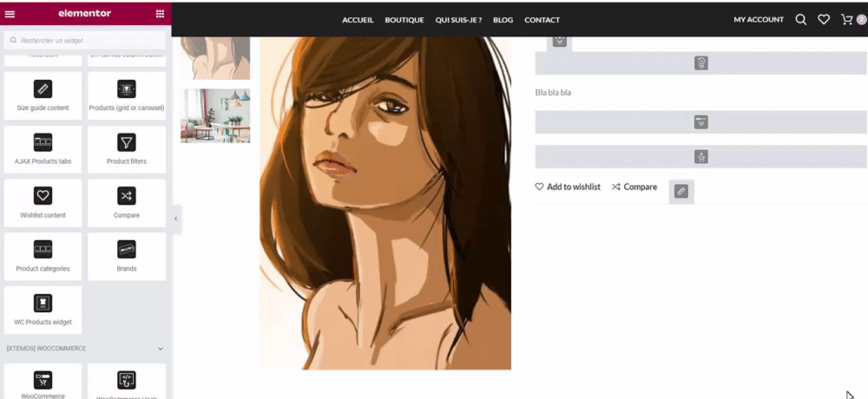The image size is (868, 399).
Task: Click the download-cart placeholder widget icon
Action: (x=701, y=157)
